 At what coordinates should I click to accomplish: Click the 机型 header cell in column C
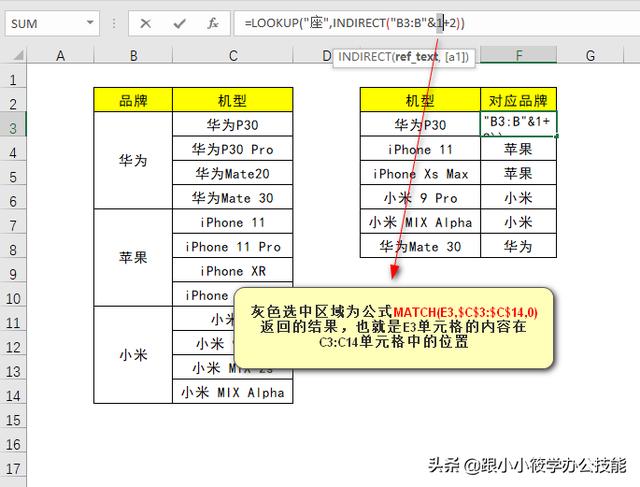click(233, 100)
